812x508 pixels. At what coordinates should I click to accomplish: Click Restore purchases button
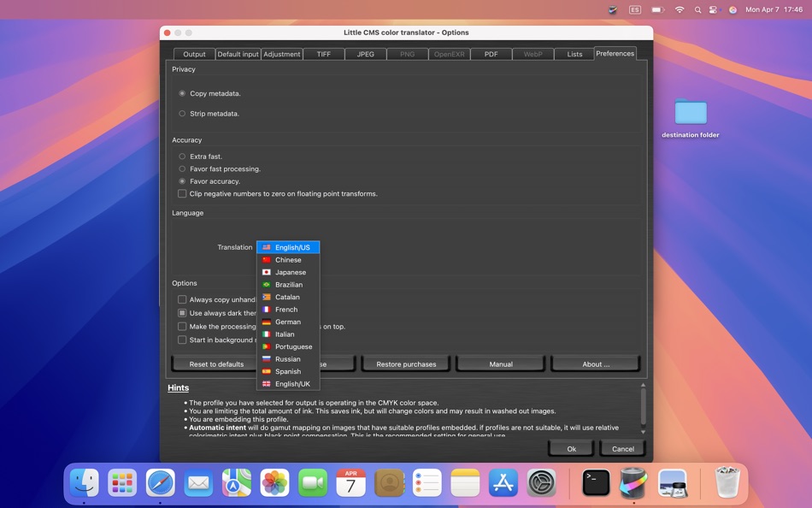[x=406, y=363]
